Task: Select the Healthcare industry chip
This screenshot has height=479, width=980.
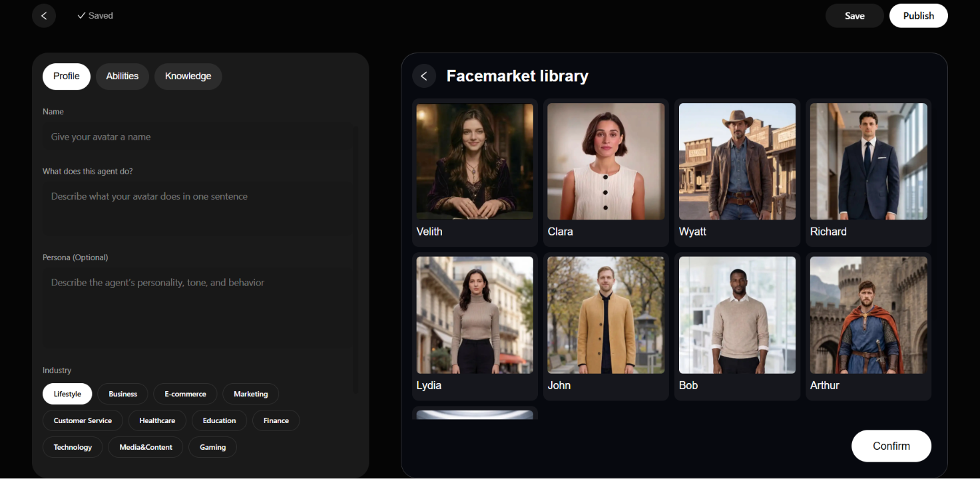Action: (x=157, y=420)
